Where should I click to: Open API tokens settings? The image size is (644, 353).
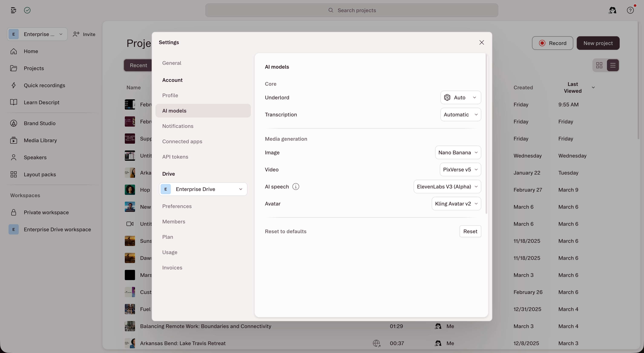(175, 157)
